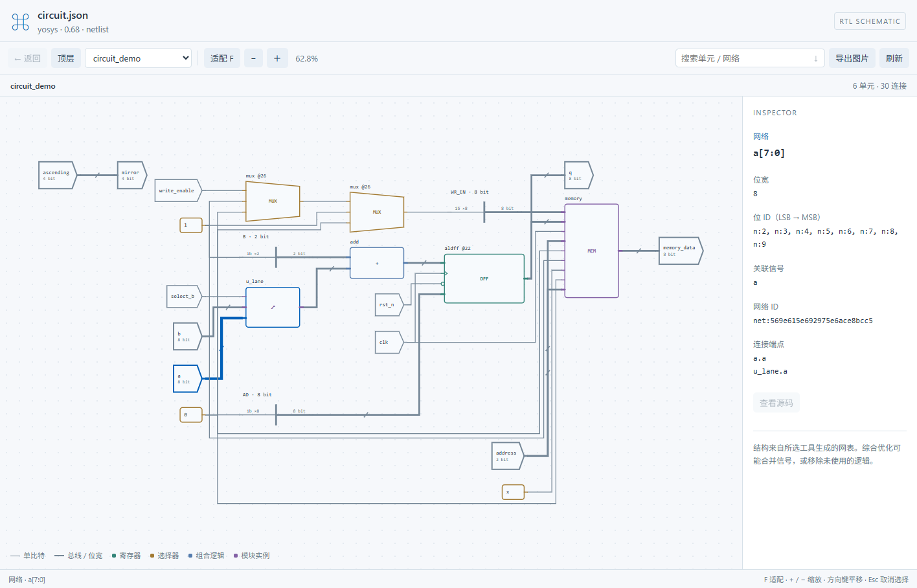Click 适配 F fit-to-view button
Image resolution: width=917 pixels, height=588 pixels.
(222, 58)
